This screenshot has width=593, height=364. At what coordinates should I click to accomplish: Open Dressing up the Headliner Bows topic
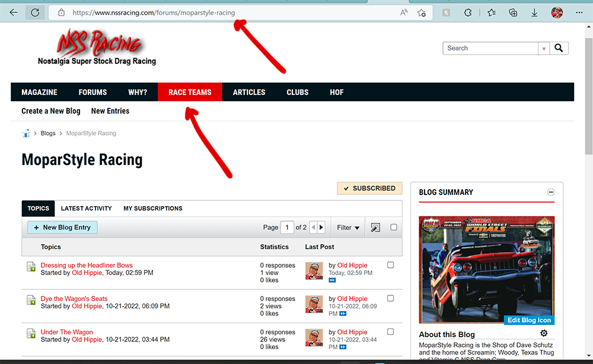[x=87, y=265]
